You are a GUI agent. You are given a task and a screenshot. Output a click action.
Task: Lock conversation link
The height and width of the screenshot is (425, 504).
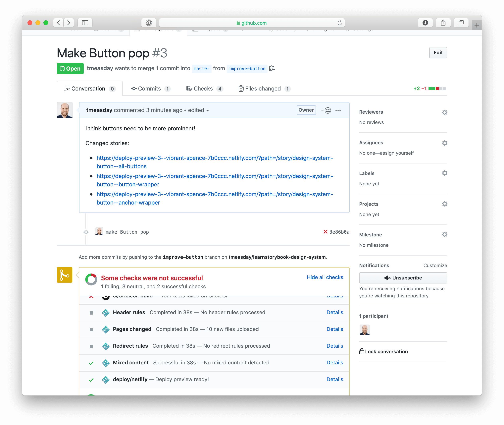[x=384, y=351]
